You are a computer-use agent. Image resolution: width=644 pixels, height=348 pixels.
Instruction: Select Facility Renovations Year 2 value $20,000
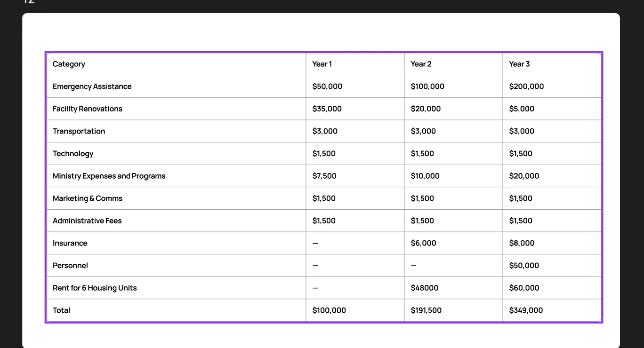pos(426,109)
